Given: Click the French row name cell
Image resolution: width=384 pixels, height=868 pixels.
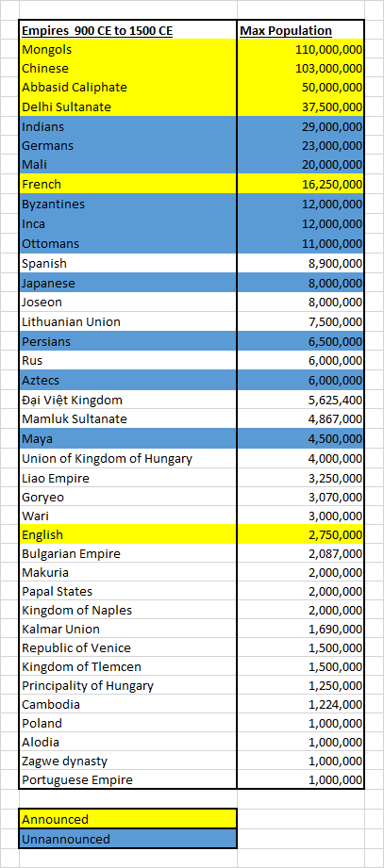Looking at the screenshot, I should [x=128, y=184].
